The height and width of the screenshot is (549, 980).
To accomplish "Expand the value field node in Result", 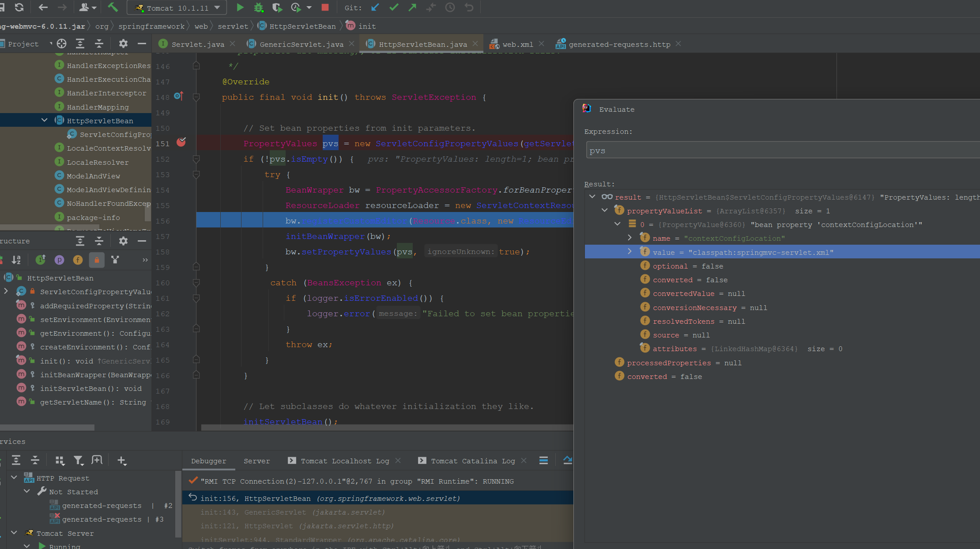I will (629, 251).
